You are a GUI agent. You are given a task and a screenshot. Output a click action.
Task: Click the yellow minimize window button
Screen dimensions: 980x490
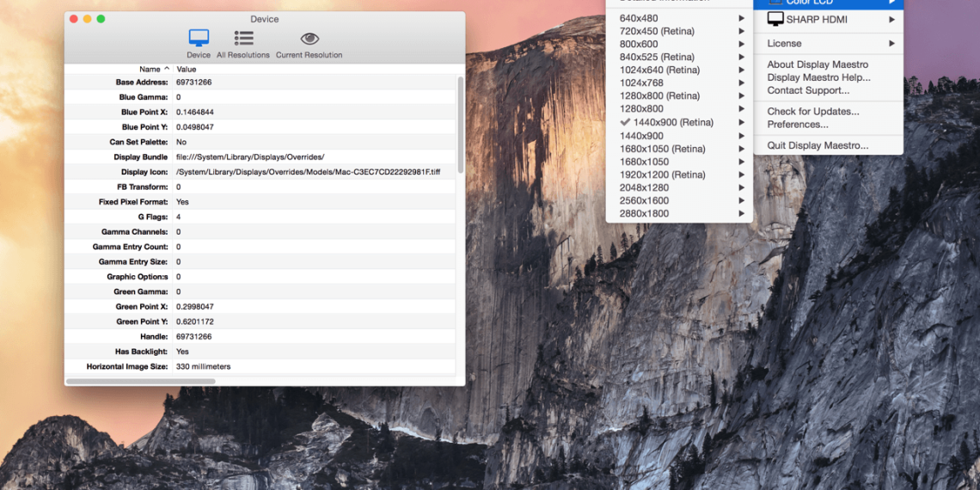tap(87, 19)
